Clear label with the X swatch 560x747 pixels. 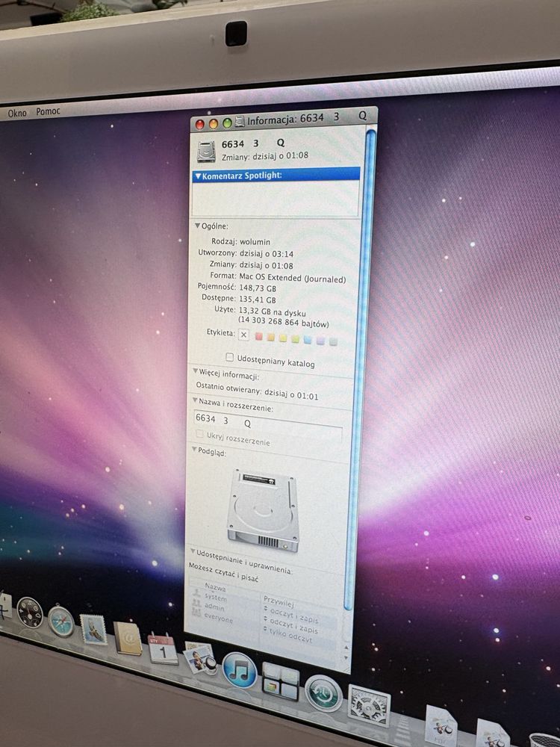coord(244,335)
